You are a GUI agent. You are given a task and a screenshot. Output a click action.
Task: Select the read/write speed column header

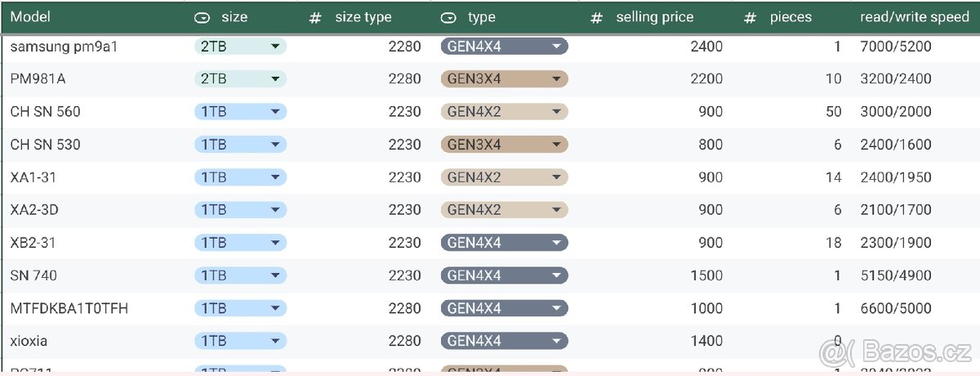tap(915, 17)
